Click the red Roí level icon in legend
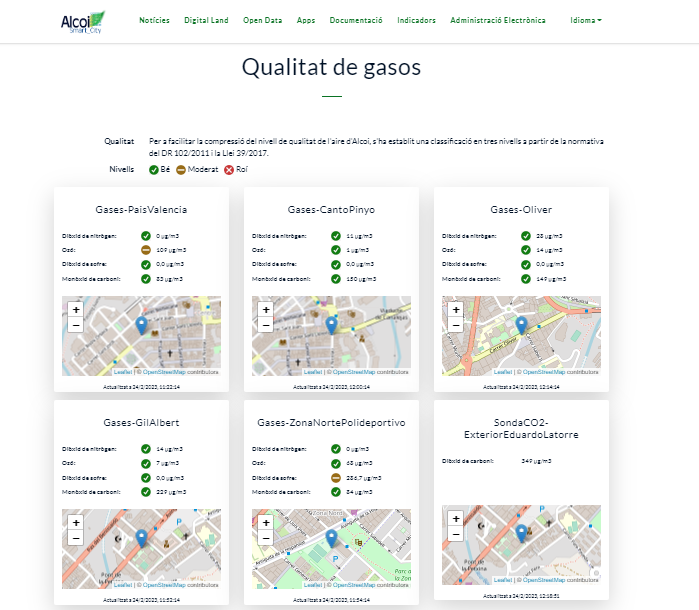This screenshot has width=699, height=610. point(228,170)
